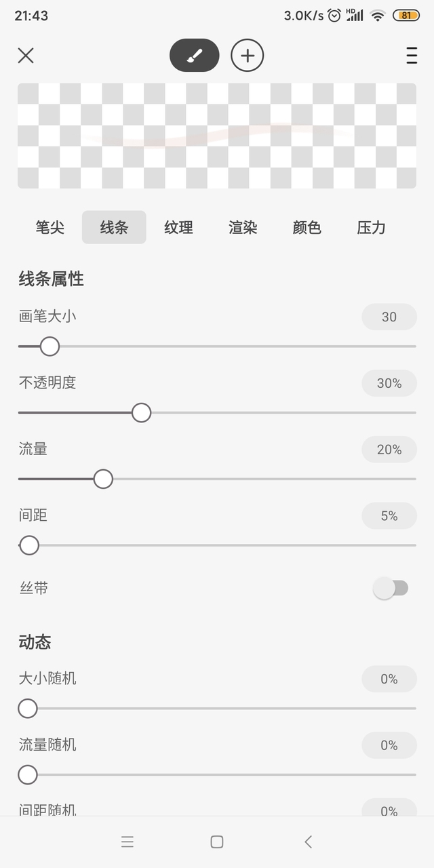Open the Android recent apps icon

127,842
